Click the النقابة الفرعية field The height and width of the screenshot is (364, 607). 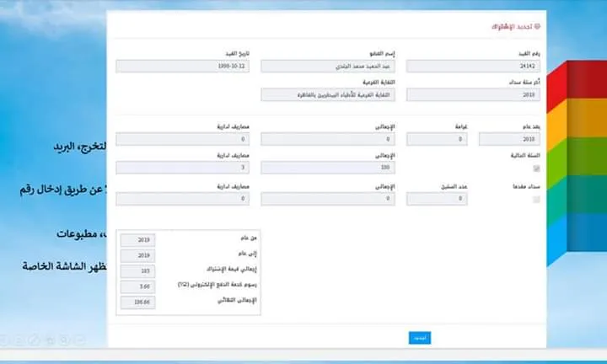coord(328,95)
